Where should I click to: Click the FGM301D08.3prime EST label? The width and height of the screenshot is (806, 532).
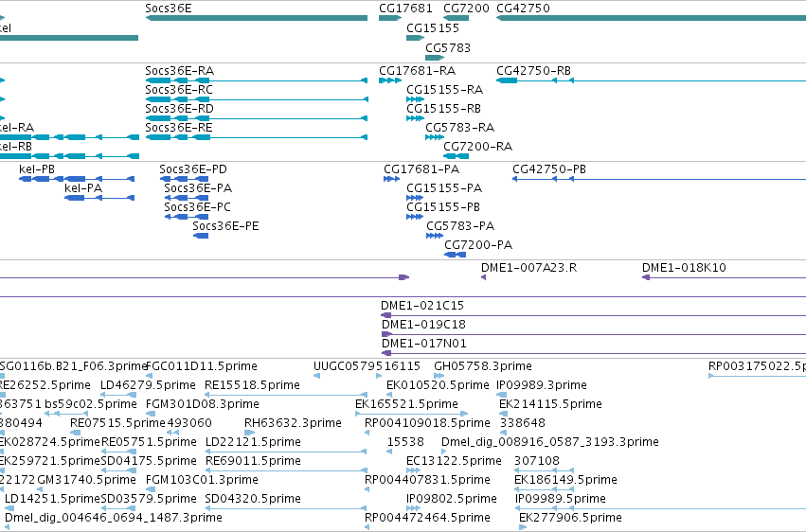click(x=202, y=404)
